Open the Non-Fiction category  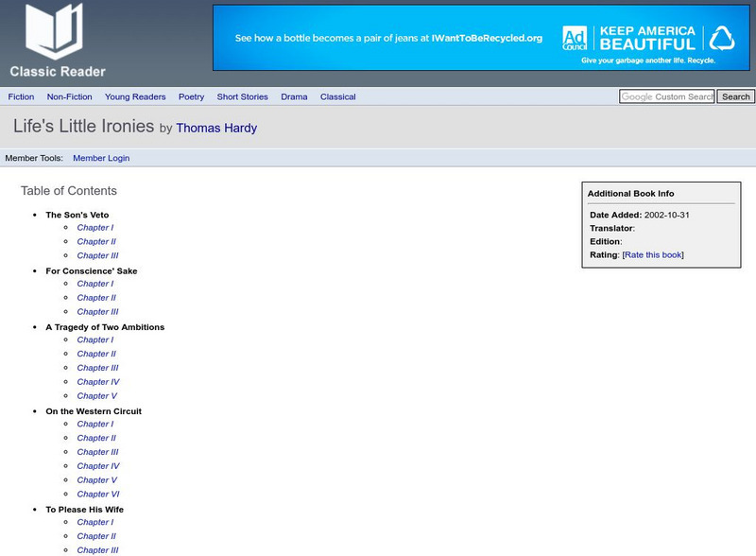pos(69,96)
